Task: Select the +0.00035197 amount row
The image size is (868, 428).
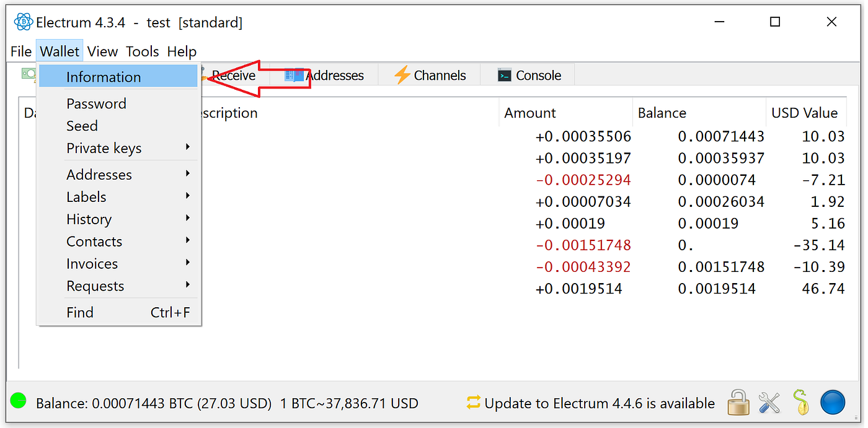Action: [583, 158]
